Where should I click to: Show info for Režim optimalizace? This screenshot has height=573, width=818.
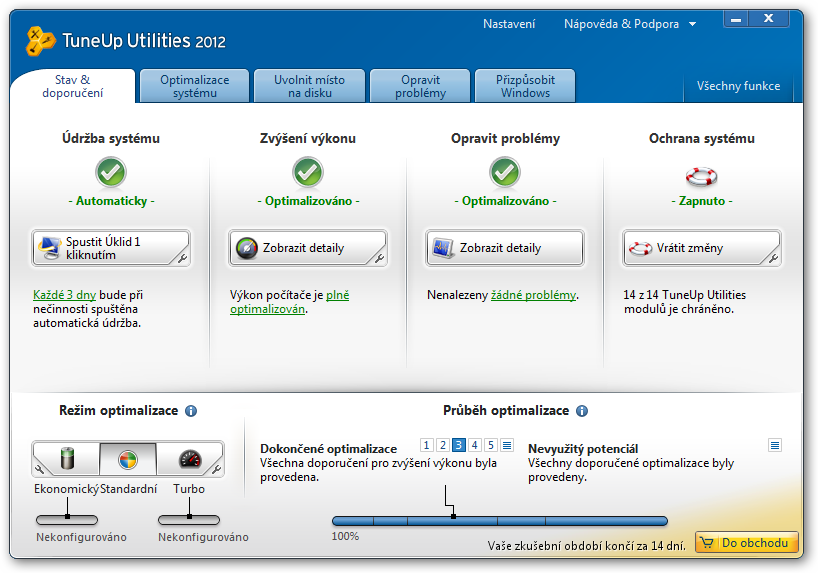[191, 411]
